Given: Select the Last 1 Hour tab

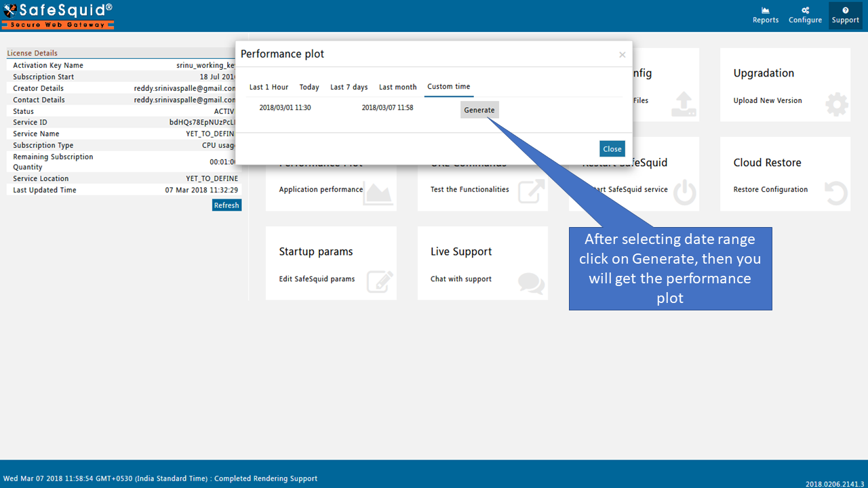Looking at the screenshot, I should click(x=269, y=87).
